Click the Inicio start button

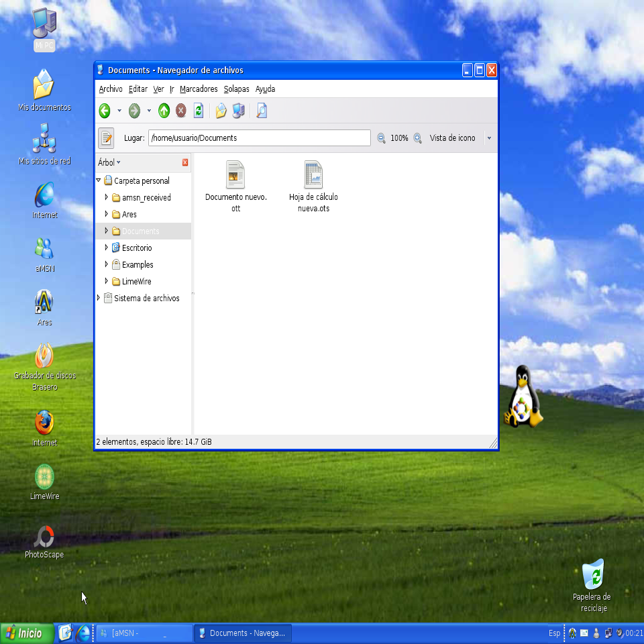(x=27, y=633)
